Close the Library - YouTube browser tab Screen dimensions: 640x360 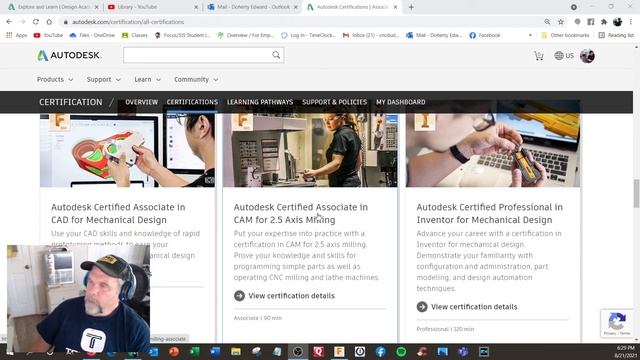196,7
